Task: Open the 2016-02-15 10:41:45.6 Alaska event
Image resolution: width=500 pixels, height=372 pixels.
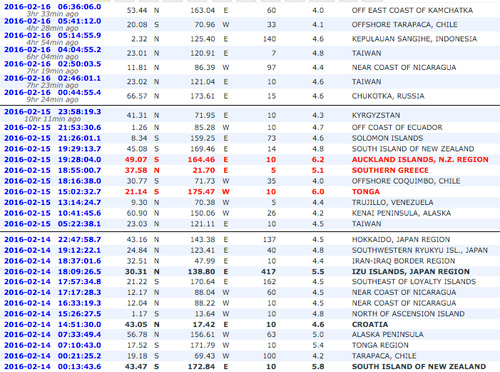Action: pos(53,213)
